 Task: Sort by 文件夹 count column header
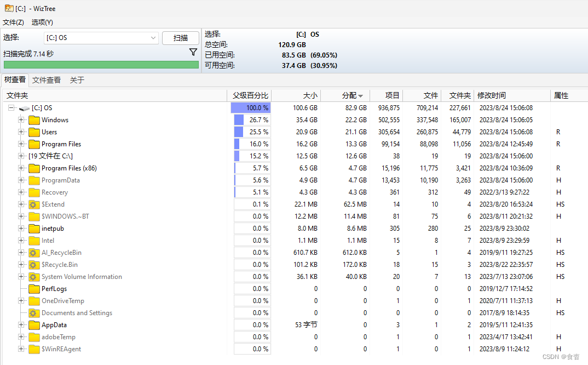click(x=458, y=95)
